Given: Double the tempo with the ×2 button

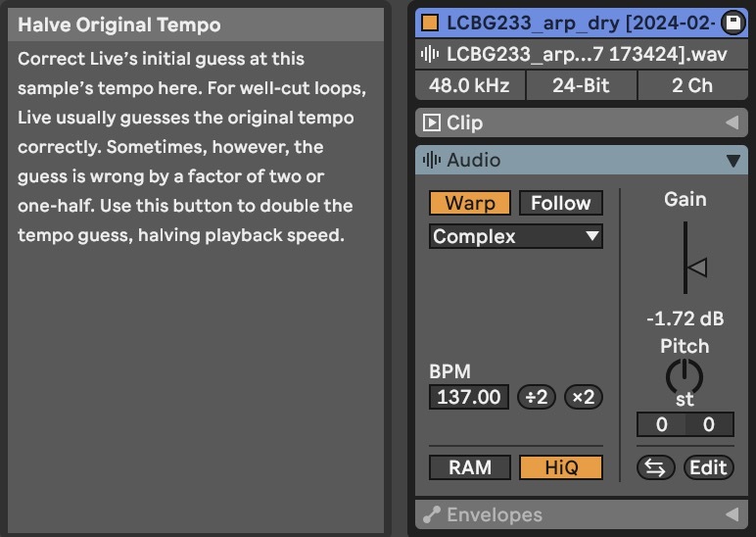Looking at the screenshot, I should pyautogui.click(x=584, y=397).
